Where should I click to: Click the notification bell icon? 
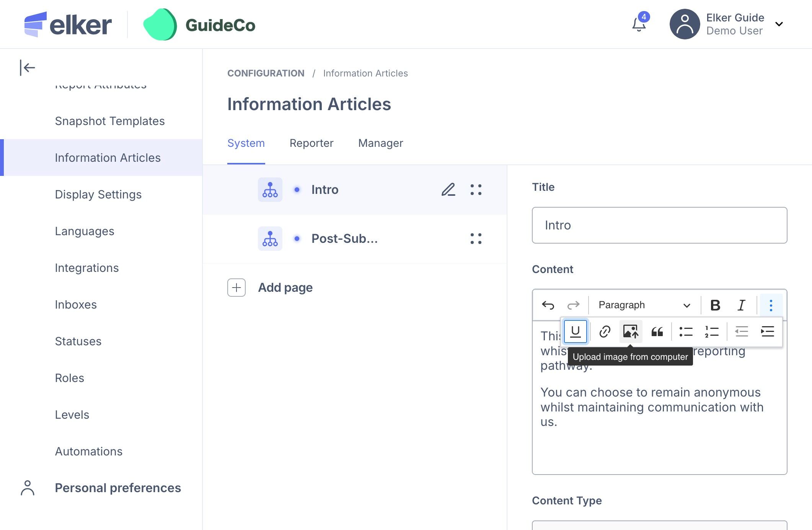tap(638, 24)
